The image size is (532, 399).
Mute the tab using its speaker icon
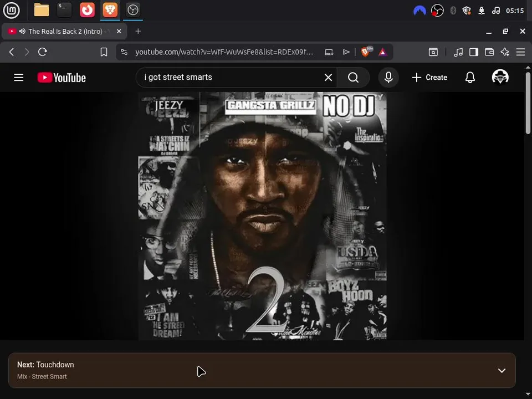click(22, 31)
